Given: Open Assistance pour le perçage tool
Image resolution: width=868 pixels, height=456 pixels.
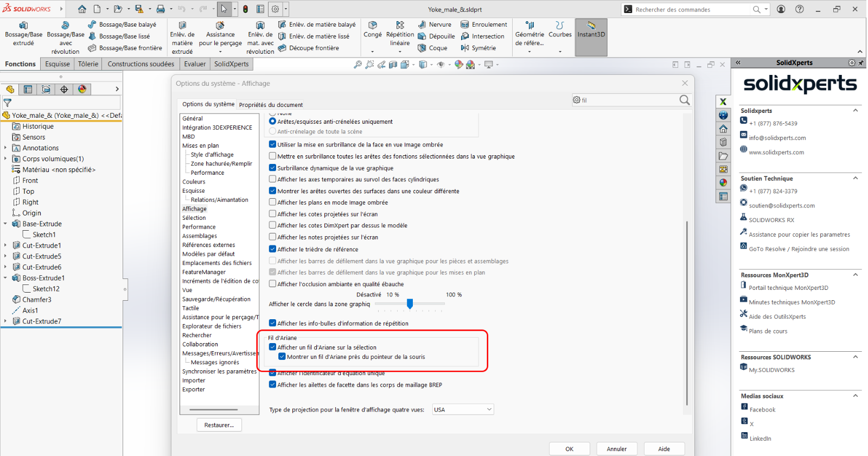Looking at the screenshot, I should click(220, 26).
